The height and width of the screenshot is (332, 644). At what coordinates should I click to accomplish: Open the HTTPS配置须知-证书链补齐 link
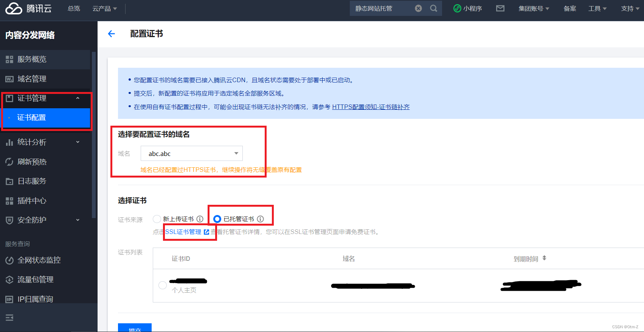[x=371, y=107]
